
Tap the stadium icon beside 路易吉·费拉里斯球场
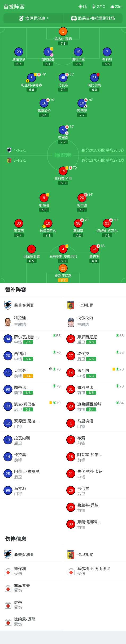[x=74, y=18]
